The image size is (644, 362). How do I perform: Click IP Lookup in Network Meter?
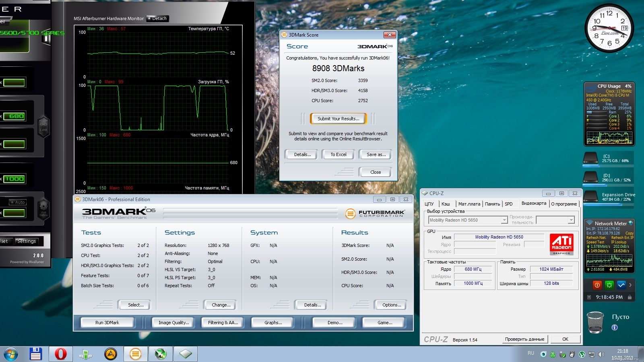[x=619, y=242]
